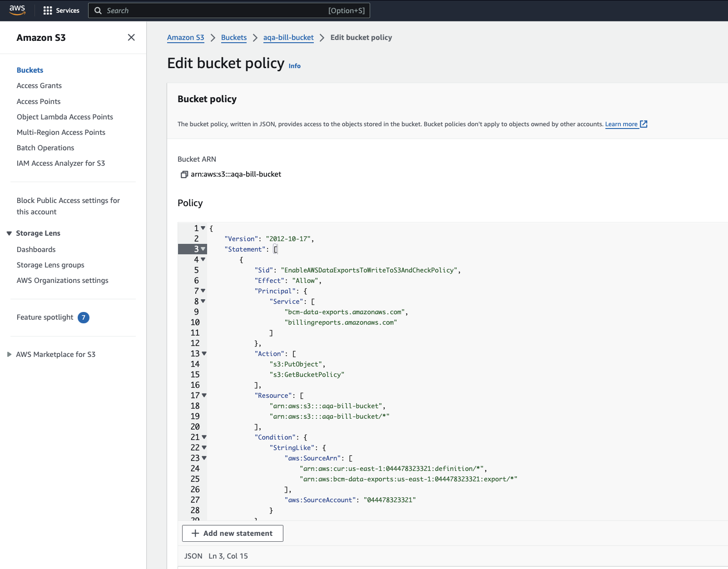Open Batch Operations in the sidebar

pos(45,148)
